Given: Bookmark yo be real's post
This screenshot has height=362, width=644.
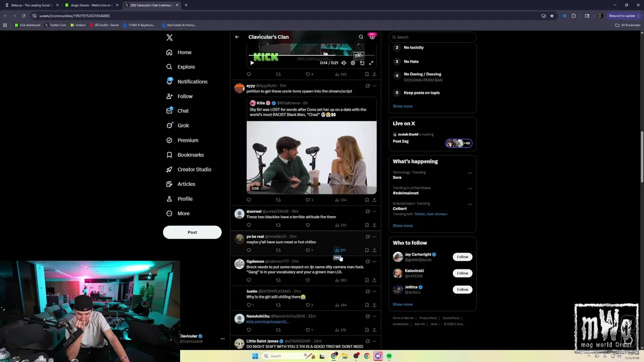Looking at the screenshot, I should 367,250.
